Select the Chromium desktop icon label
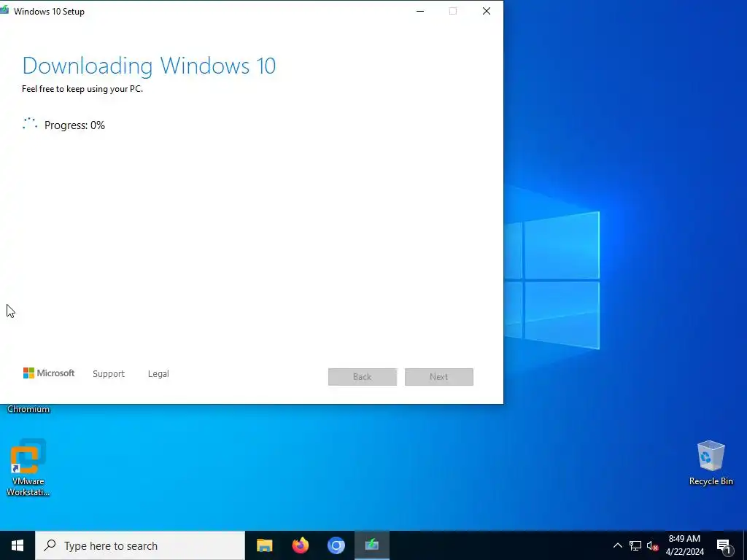 pyautogui.click(x=28, y=409)
